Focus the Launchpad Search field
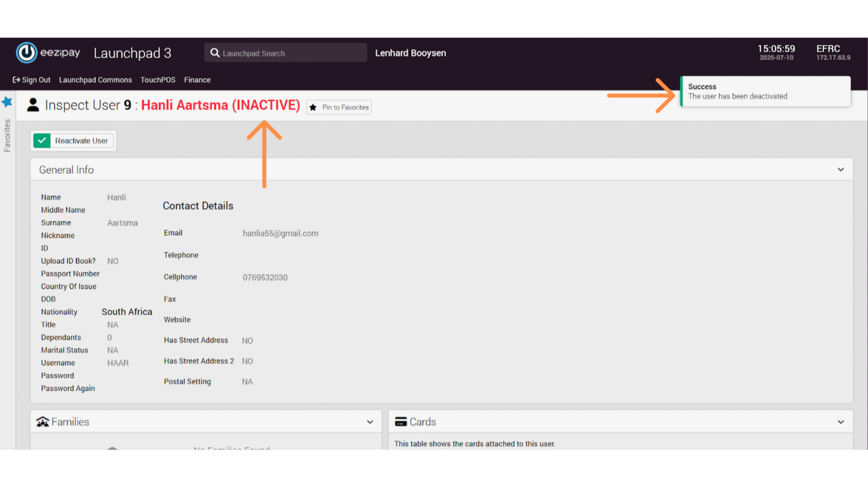The image size is (868, 488). click(286, 53)
